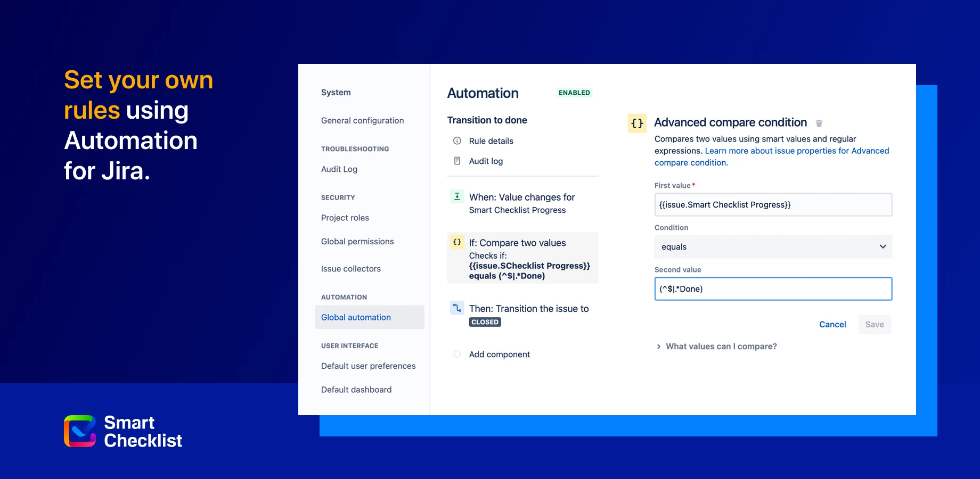Toggle the ENABLED status on the Automation rule
The image size is (980, 479).
[x=574, y=92]
